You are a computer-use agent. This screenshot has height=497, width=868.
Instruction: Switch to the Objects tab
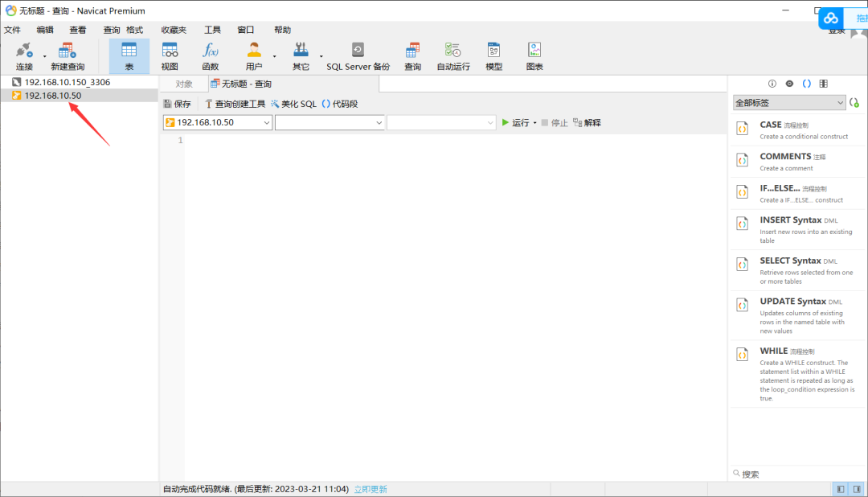click(x=184, y=84)
